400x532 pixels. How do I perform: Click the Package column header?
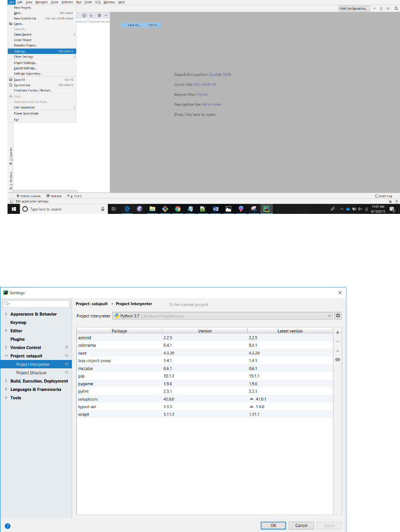(119, 331)
